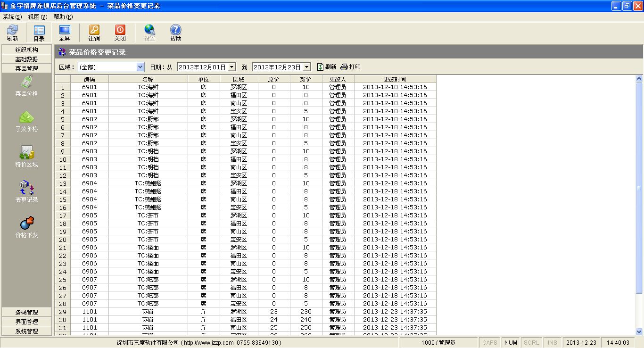The image size is (644, 348).
Task: Open 设置 globe settings icon
Action: click(149, 33)
